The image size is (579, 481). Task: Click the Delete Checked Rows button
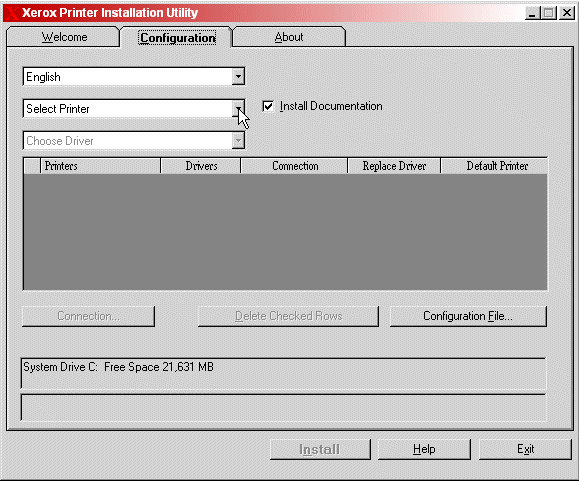point(288,316)
